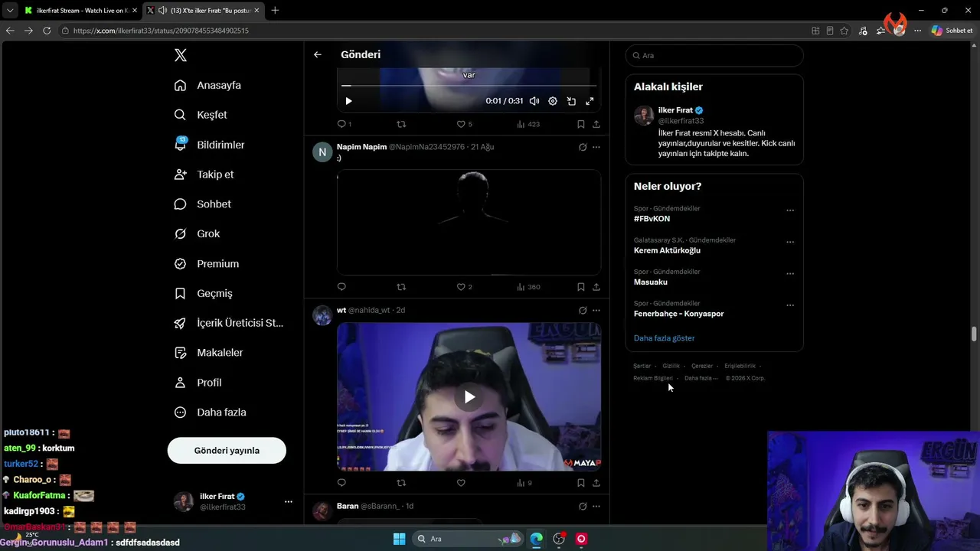Play the video in wt's post
980x551 pixels.
pyautogui.click(x=469, y=396)
